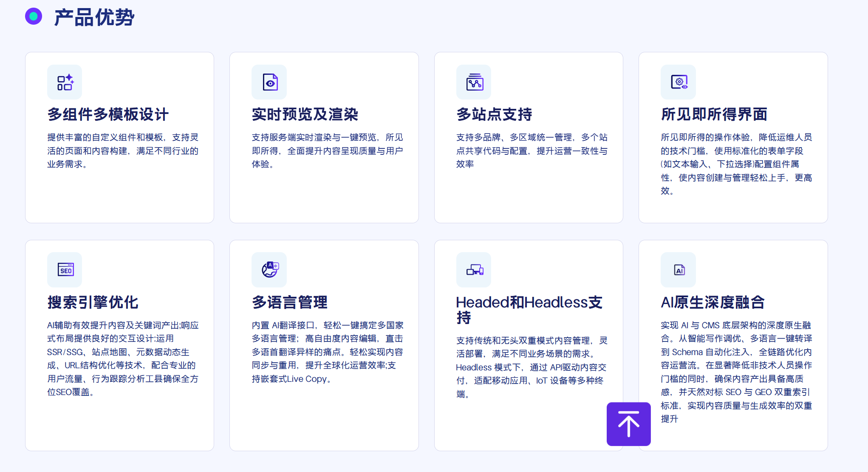Screen dimensions: 868x472
Task: Click the AI chip icon on AI原生深度融合 card
Action: [x=678, y=270]
